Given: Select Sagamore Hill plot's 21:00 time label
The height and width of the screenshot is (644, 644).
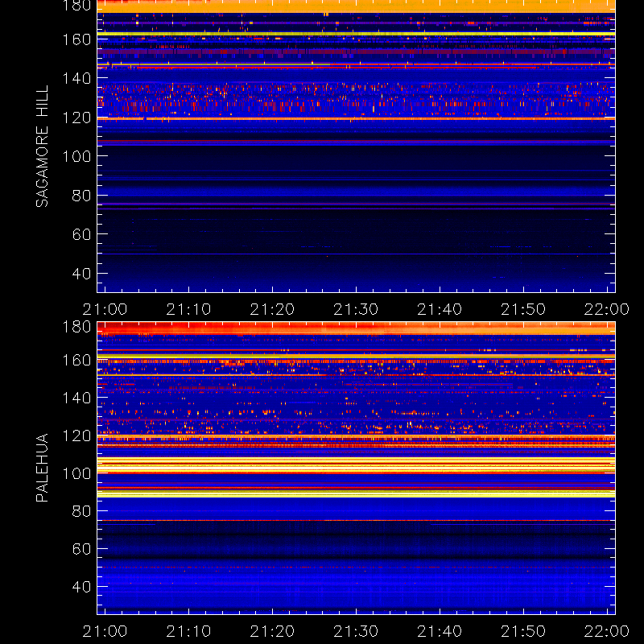Looking at the screenshot, I should click(105, 309).
